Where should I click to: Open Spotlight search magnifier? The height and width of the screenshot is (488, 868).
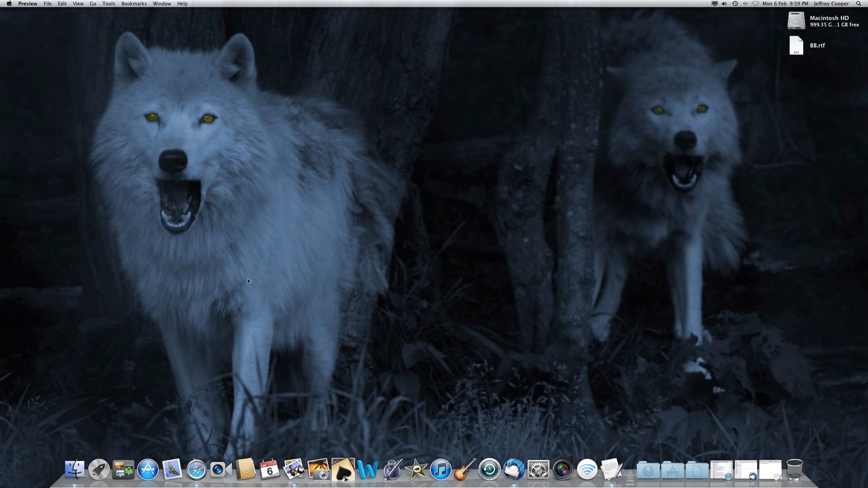pos(859,4)
